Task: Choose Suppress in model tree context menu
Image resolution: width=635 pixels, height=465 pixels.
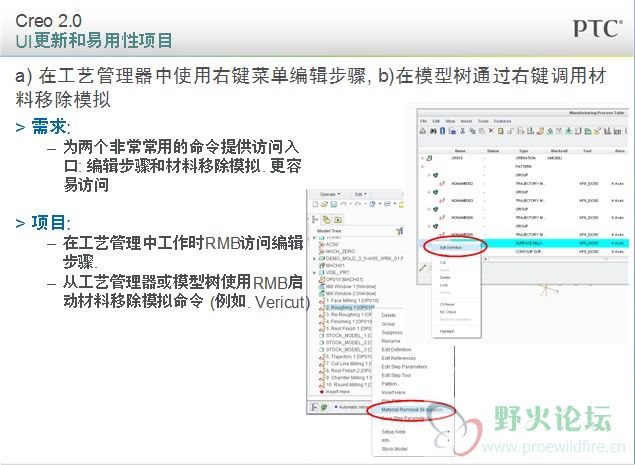Action: coord(392,333)
